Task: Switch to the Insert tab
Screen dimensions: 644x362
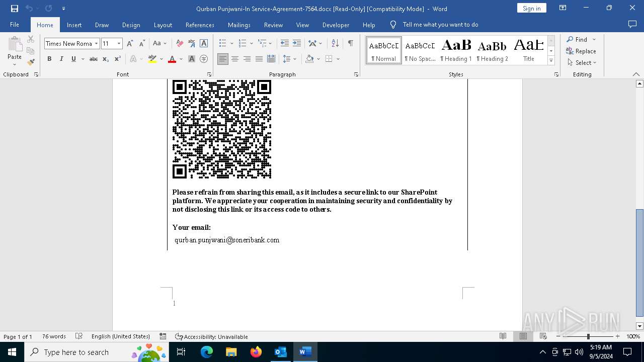Action: [x=74, y=25]
